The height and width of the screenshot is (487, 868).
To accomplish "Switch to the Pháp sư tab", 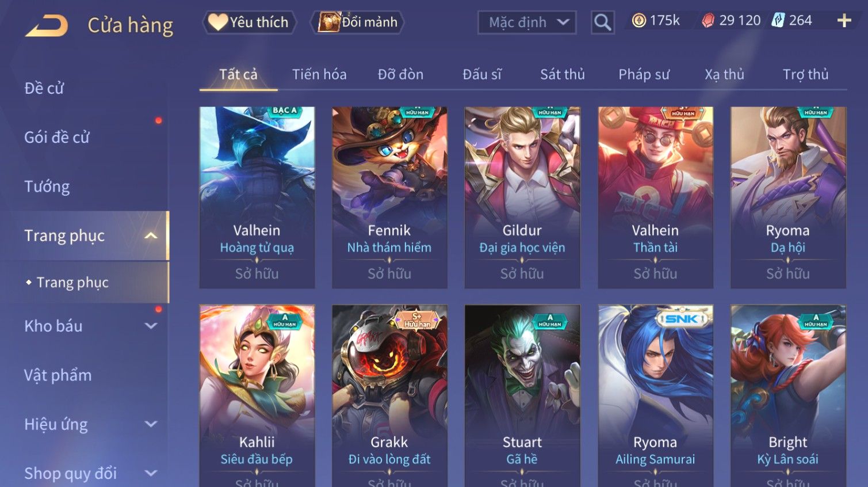I will (x=644, y=74).
